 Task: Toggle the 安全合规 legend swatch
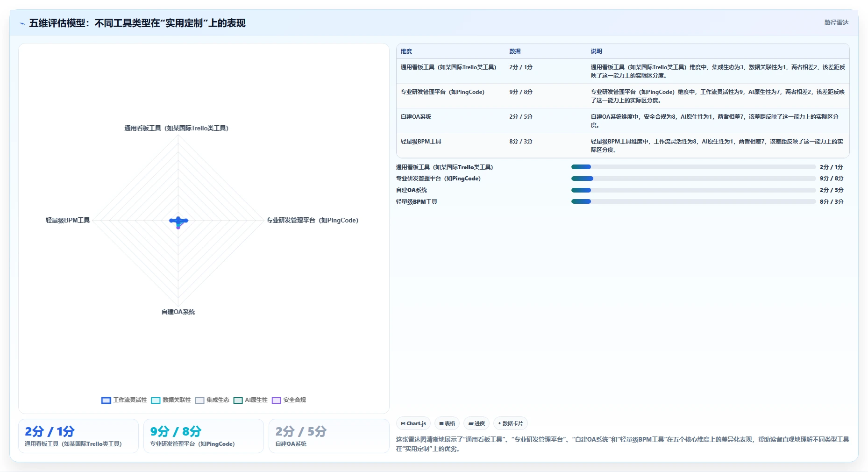(x=276, y=400)
